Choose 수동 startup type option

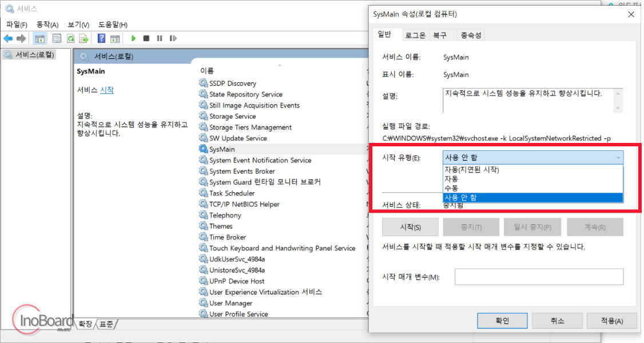tap(532, 188)
